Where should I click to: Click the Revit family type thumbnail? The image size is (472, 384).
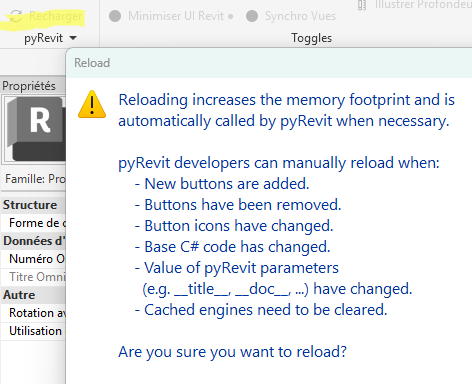pyautogui.click(x=35, y=129)
